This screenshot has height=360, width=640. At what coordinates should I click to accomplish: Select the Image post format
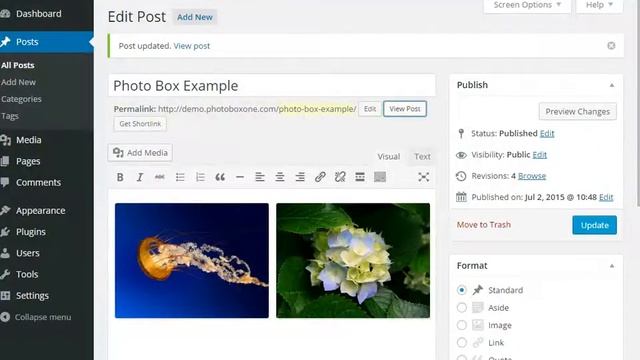(x=462, y=325)
